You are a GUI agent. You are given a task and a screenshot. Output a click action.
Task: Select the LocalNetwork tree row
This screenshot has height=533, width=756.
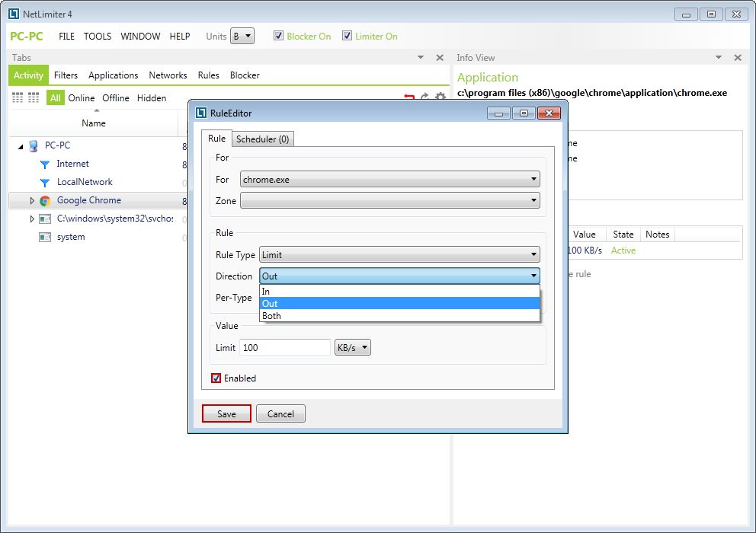click(98, 182)
